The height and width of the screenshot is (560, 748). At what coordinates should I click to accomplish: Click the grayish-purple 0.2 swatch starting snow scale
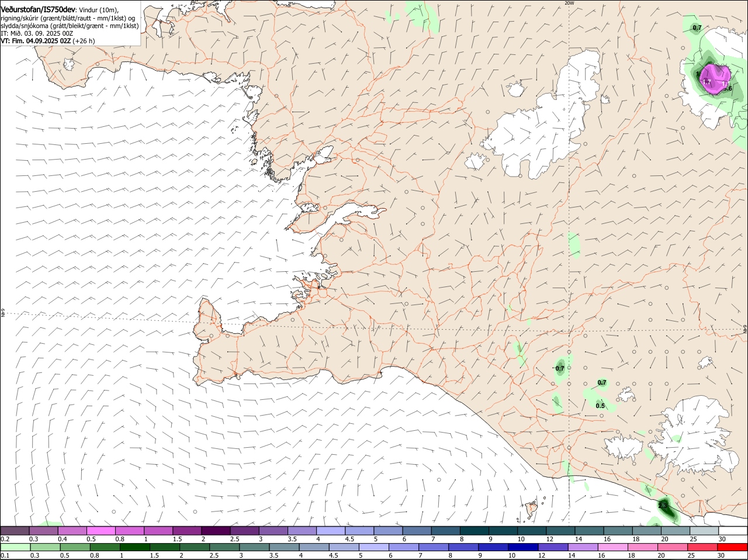pos(15,530)
